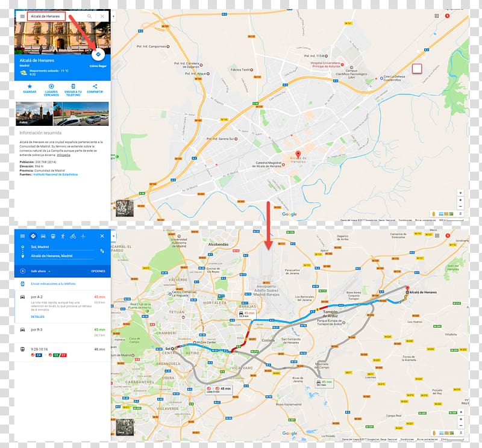The height and width of the screenshot is (448, 482).
Task: Zoom out on the bottom map
Action: point(460,426)
